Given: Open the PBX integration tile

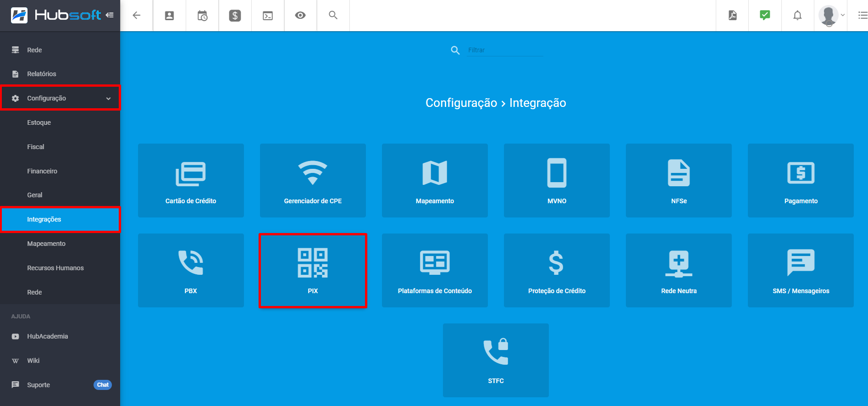Looking at the screenshot, I should 191,270.
